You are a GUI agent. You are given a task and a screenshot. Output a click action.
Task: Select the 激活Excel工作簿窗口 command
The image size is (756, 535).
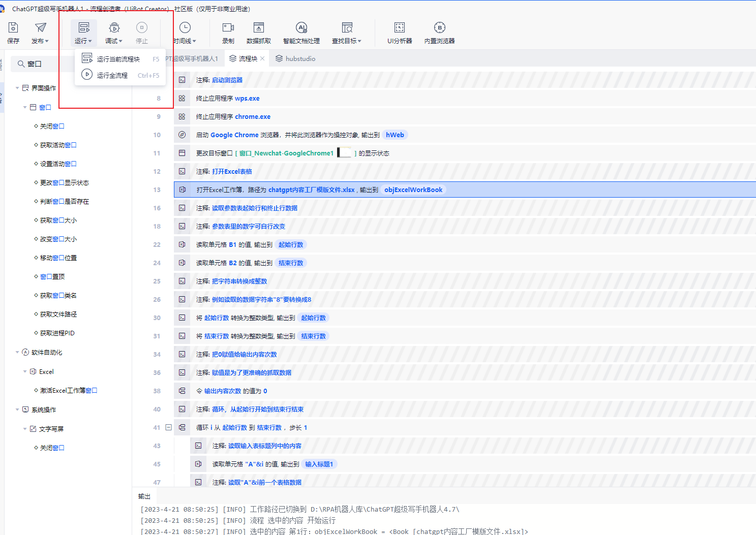pos(68,391)
